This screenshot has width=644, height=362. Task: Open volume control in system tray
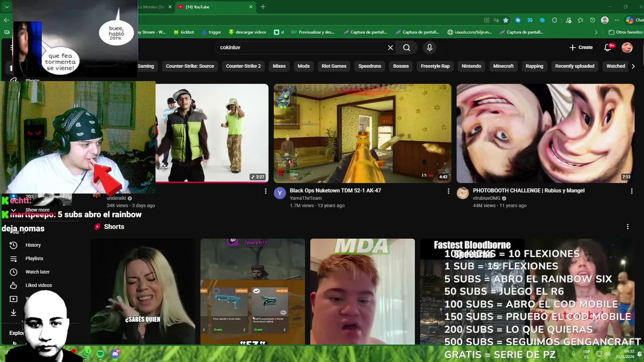pyautogui.click(x=608, y=354)
